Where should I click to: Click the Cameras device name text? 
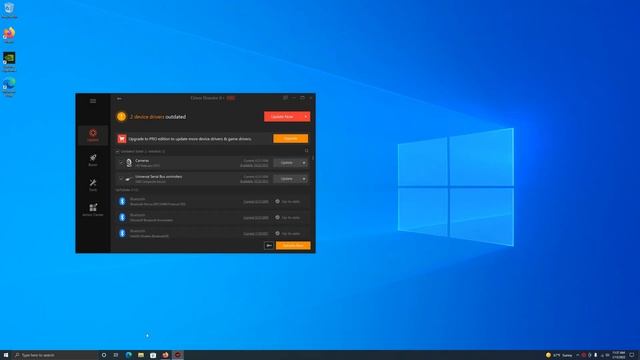pyautogui.click(x=142, y=161)
